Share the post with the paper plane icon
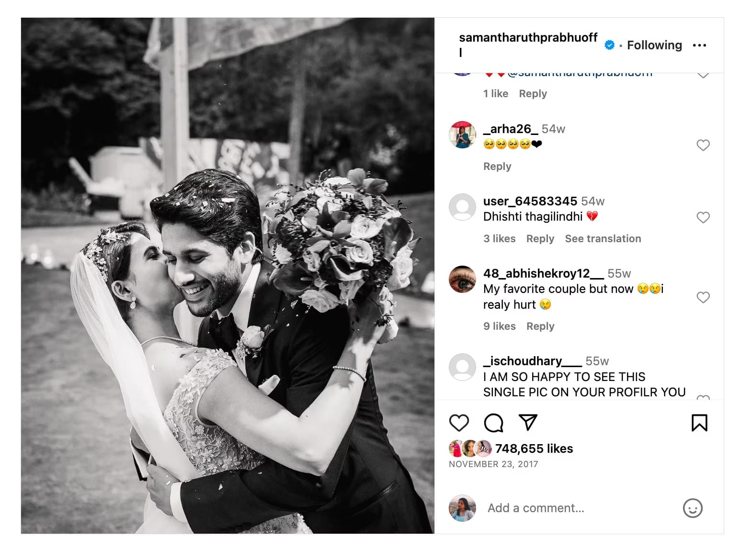This screenshot has width=751, height=560. 528,422
